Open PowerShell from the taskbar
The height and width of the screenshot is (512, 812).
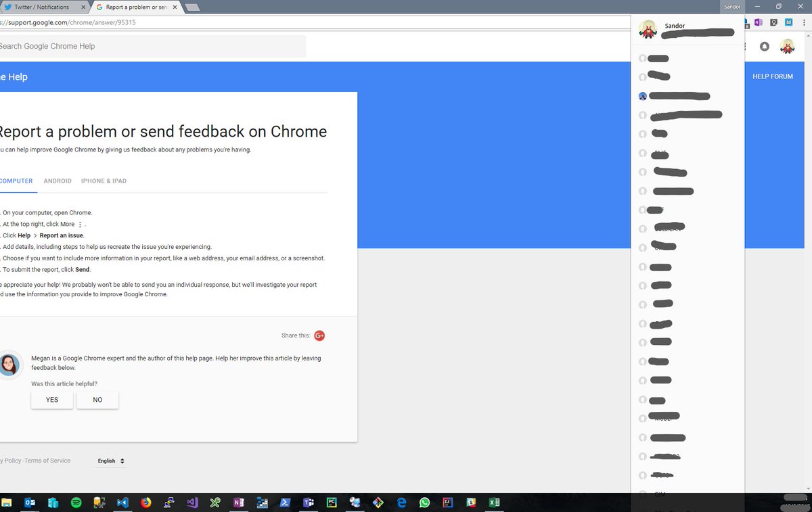[x=285, y=503]
